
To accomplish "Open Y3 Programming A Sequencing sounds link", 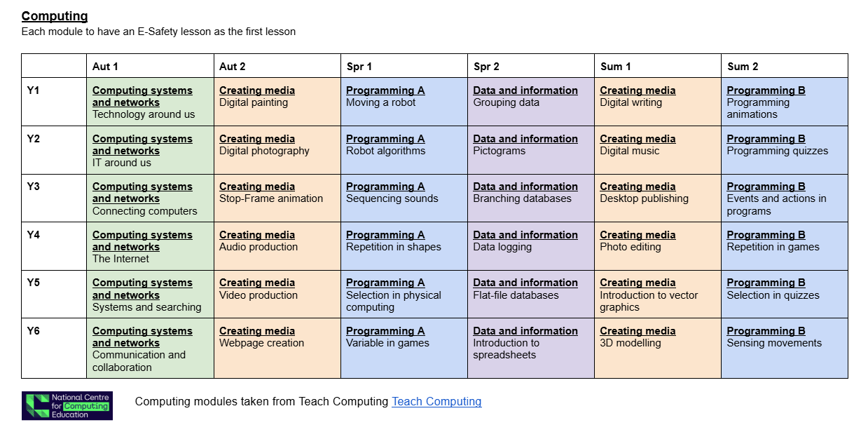I will tap(385, 187).
